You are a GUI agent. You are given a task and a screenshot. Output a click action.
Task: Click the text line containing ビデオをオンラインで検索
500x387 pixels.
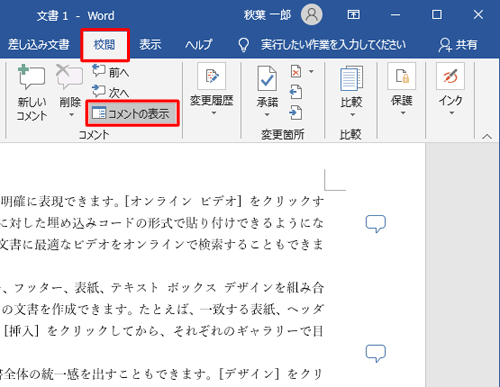pyautogui.click(x=162, y=245)
